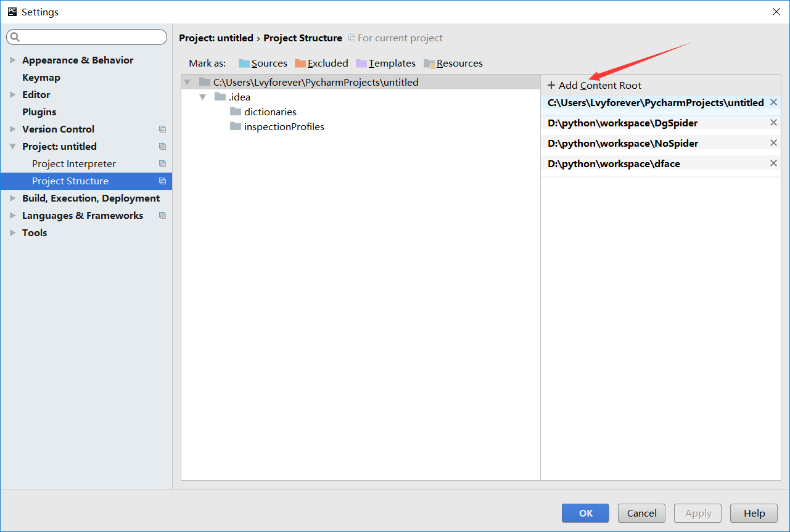This screenshot has height=532, width=790.
Task: Mark folder as Sources
Action: click(263, 63)
